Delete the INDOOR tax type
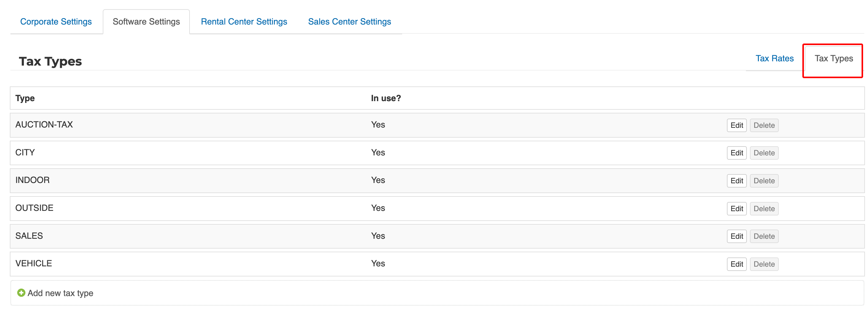This screenshot has height=312, width=868. point(764,181)
